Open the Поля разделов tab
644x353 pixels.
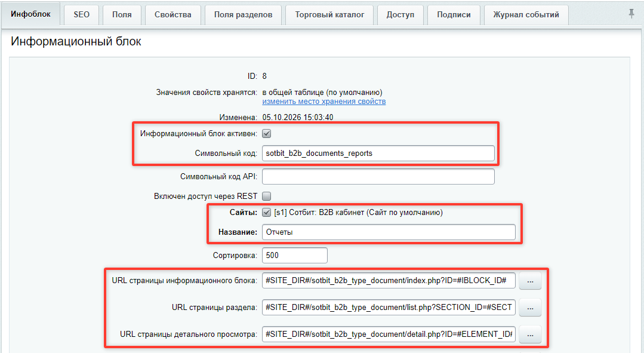click(x=243, y=15)
